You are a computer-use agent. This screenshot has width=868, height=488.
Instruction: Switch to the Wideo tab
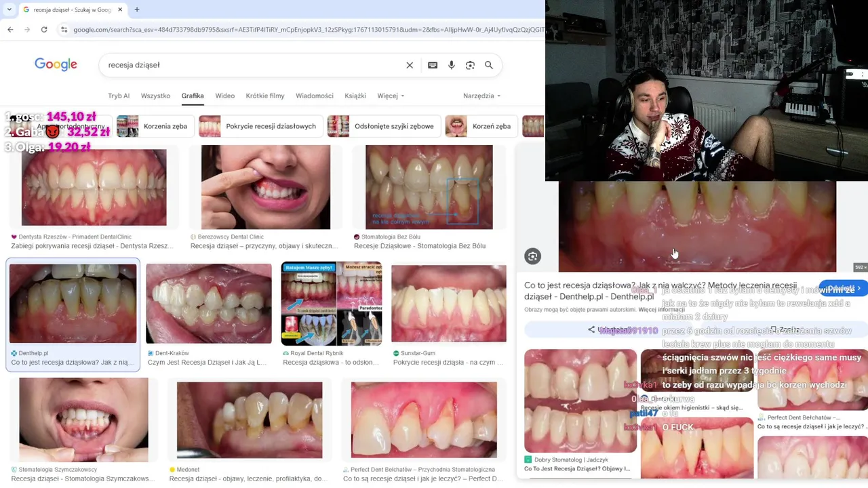[x=225, y=96]
